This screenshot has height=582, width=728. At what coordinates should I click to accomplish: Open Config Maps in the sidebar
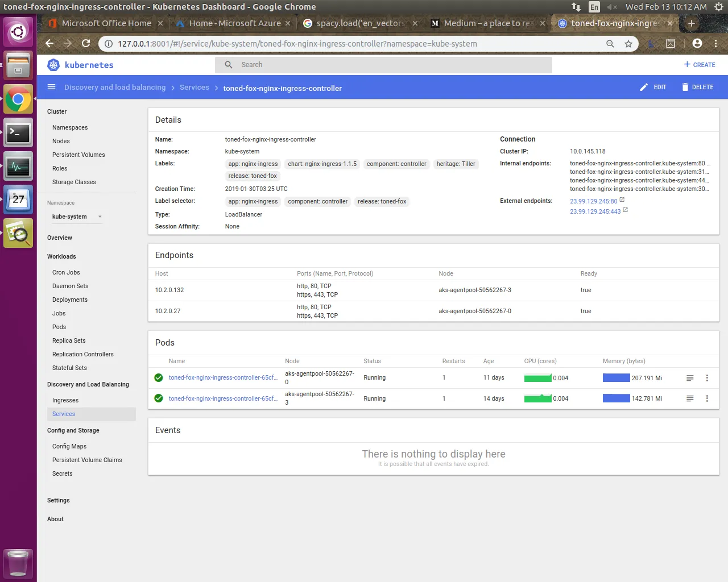tap(69, 446)
